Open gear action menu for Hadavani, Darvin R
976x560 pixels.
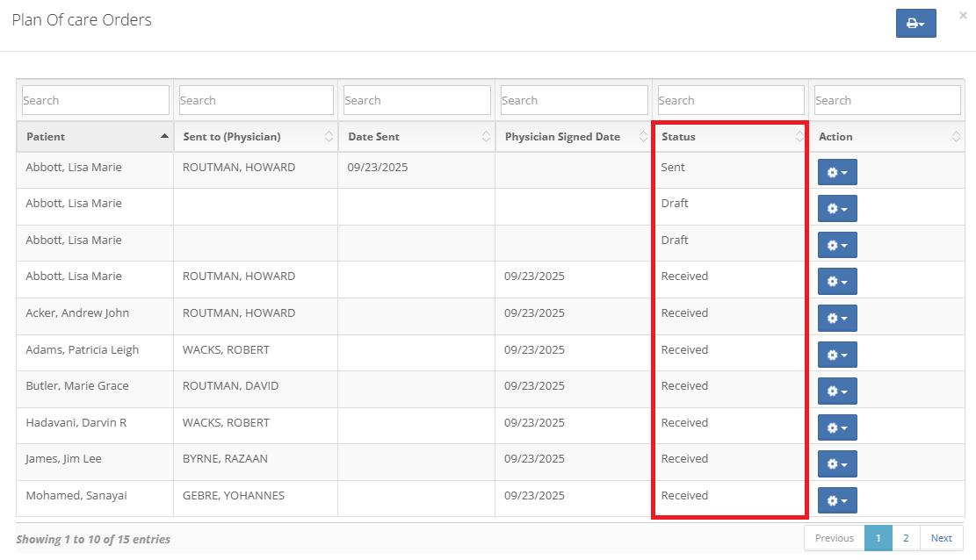click(x=836, y=427)
